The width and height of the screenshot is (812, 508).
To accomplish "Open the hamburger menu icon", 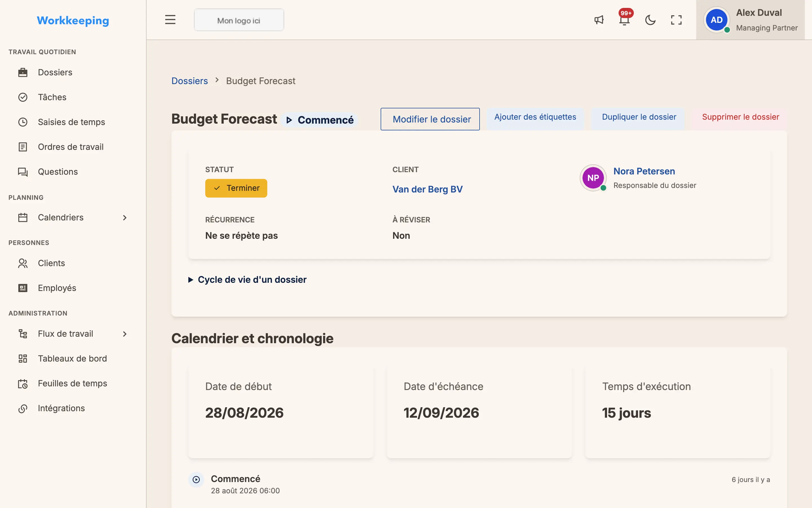I will [x=170, y=20].
